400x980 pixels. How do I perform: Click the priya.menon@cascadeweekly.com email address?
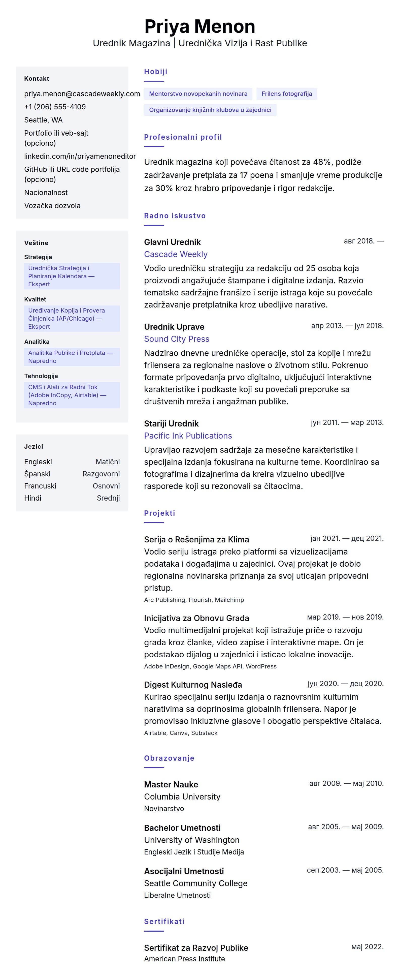(x=82, y=94)
